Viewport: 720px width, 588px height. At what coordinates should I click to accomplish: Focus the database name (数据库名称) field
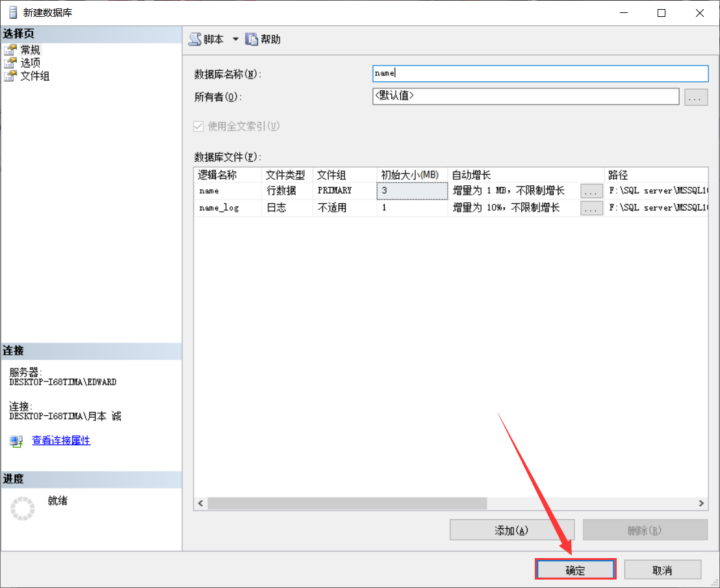pos(540,73)
